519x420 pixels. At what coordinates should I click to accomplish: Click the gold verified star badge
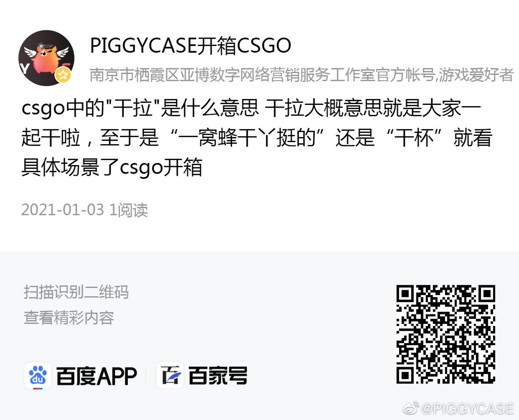(63, 75)
